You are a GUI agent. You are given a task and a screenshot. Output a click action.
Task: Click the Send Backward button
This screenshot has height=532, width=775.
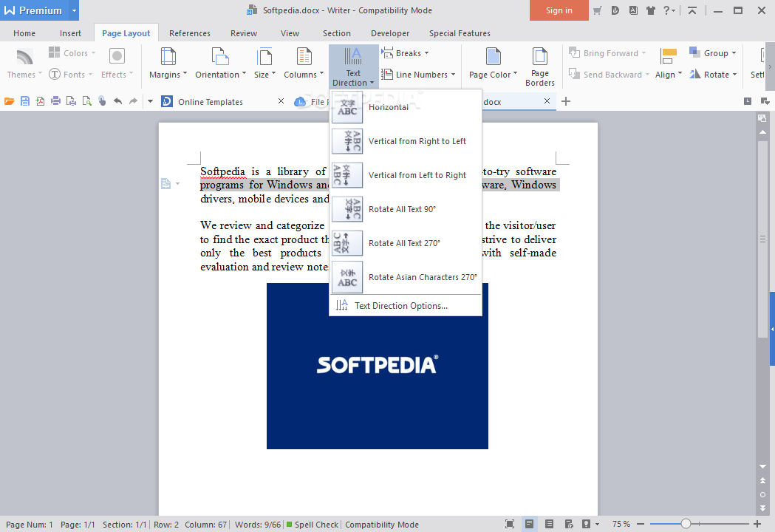click(609, 75)
